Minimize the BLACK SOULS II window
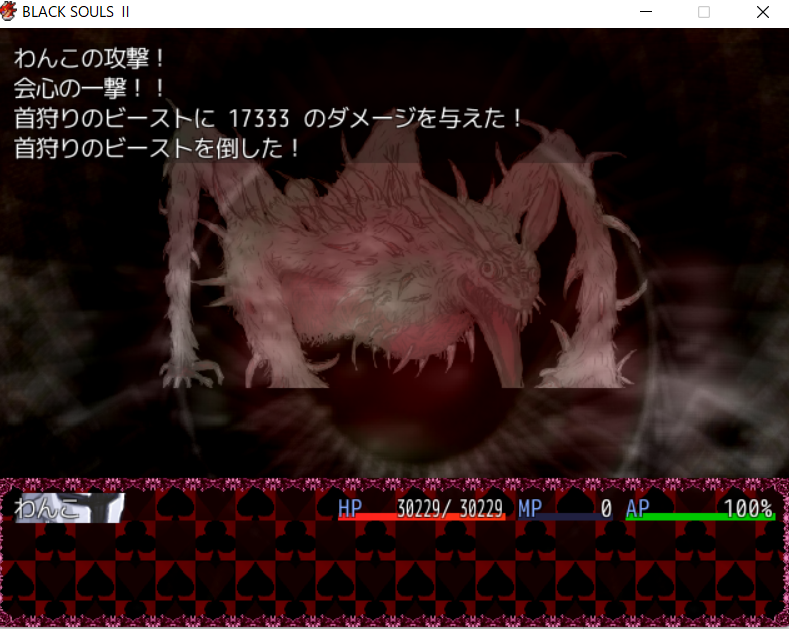The height and width of the screenshot is (629, 789). [x=646, y=12]
